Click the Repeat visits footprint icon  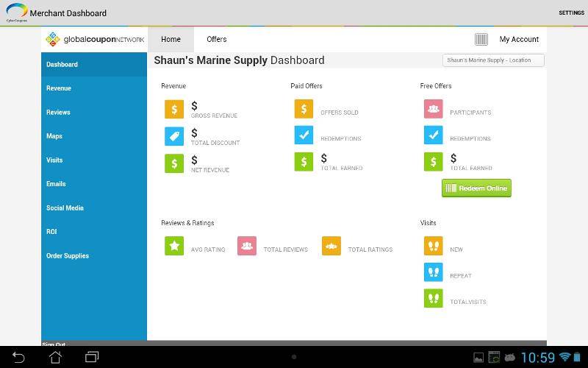pyautogui.click(x=434, y=272)
